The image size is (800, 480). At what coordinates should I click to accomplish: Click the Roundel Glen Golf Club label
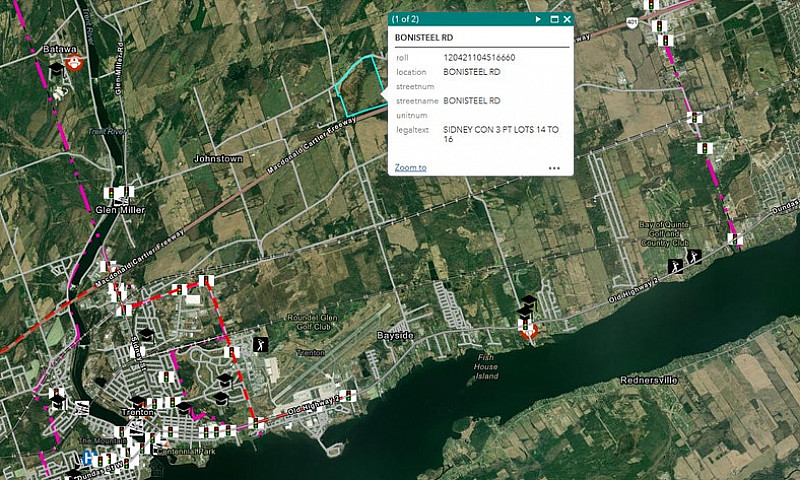click(313, 322)
